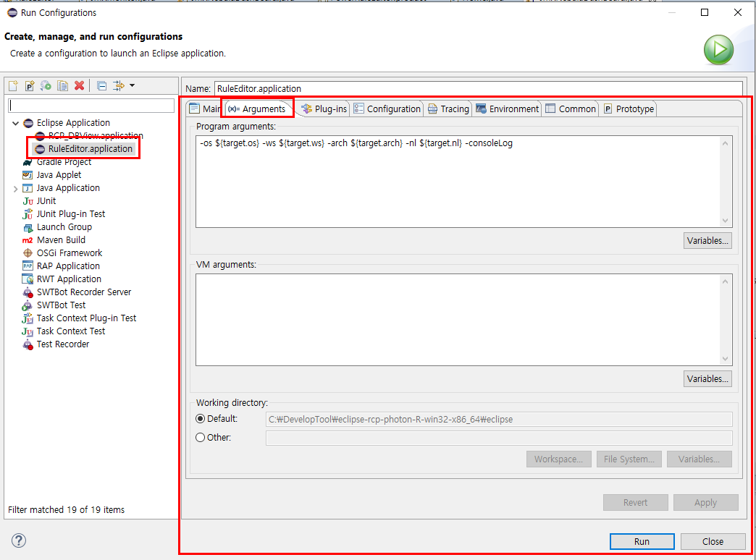Image resolution: width=756 pixels, height=560 pixels.
Task: Focus the configuration filter text box
Action: click(91, 106)
